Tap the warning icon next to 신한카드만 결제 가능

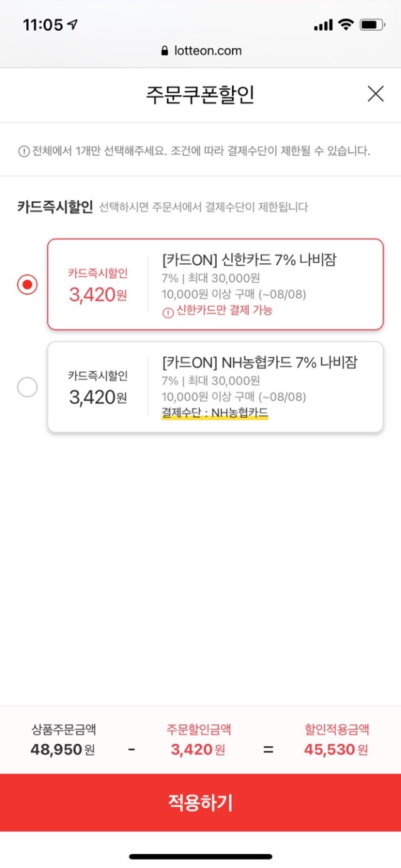point(167,311)
